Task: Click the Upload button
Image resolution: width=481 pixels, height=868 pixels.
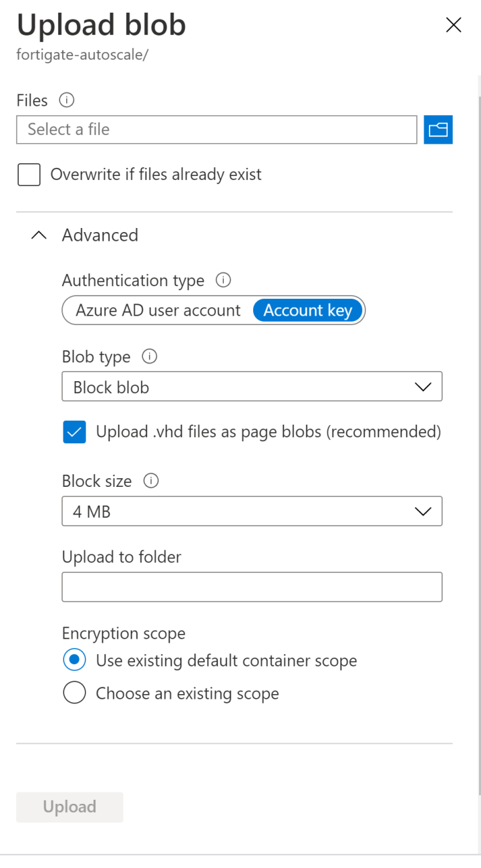Action: (69, 807)
